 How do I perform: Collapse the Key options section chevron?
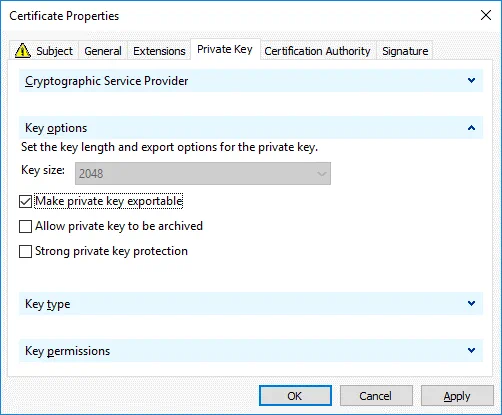(471, 128)
